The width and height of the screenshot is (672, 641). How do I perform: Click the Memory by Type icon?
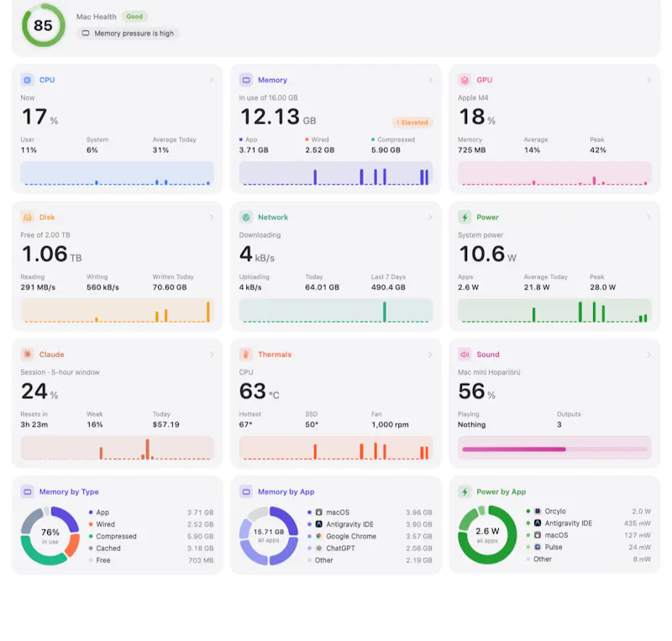(28, 491)
